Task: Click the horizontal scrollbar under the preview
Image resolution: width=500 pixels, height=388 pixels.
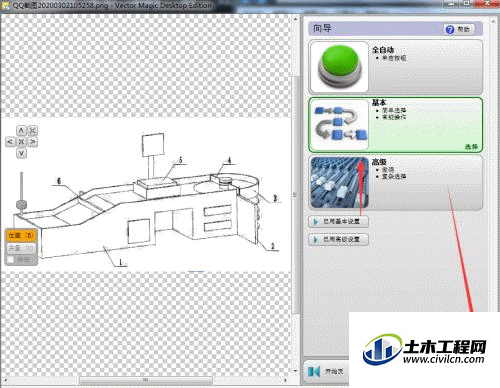Action: [x=145, y=380]
